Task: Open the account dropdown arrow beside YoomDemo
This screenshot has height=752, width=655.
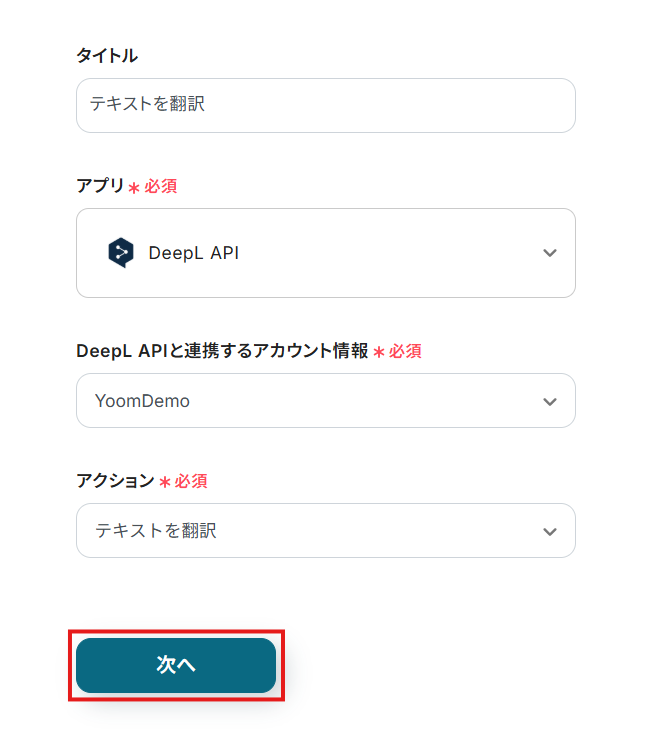Action: coord(549,401)
